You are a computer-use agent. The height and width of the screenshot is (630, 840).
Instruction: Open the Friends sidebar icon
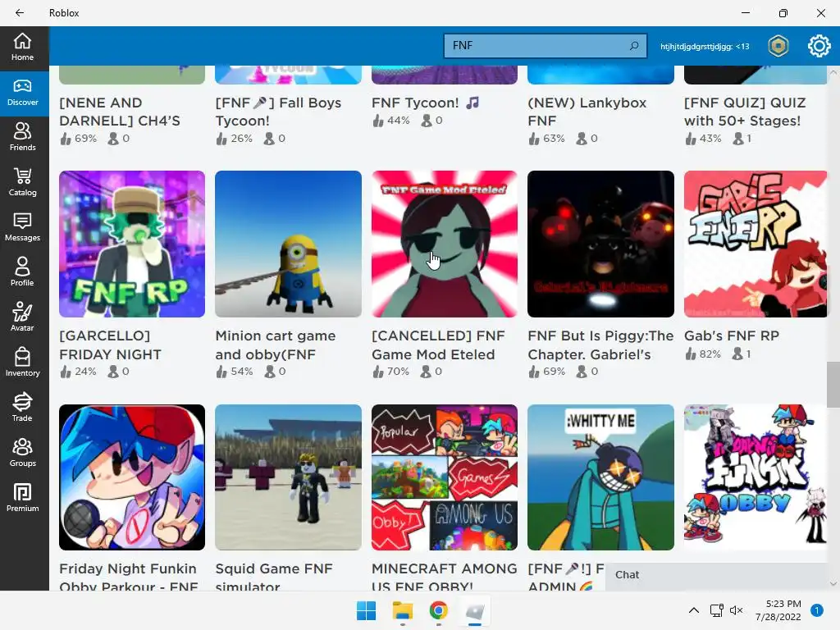[22, 138]
